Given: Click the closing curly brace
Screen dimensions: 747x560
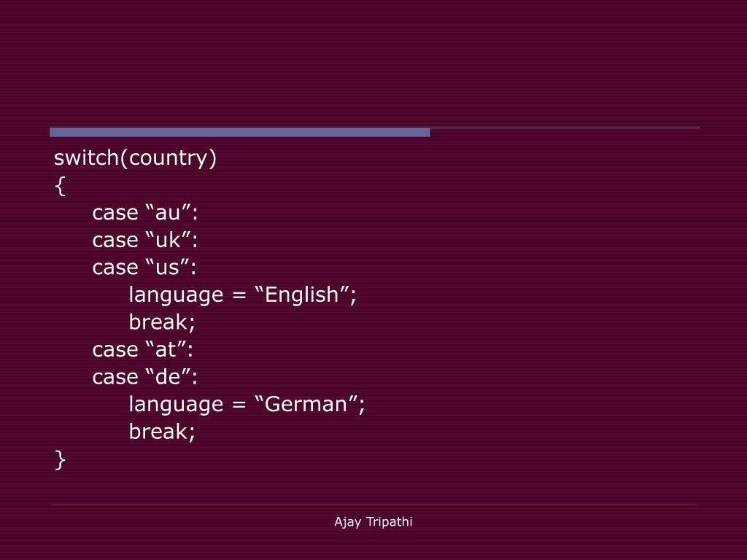Looking at the screenshot, I should (60, 460).
